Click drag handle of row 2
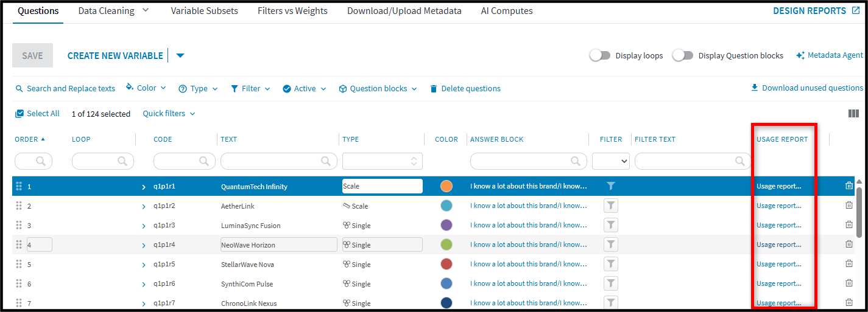 19,206
